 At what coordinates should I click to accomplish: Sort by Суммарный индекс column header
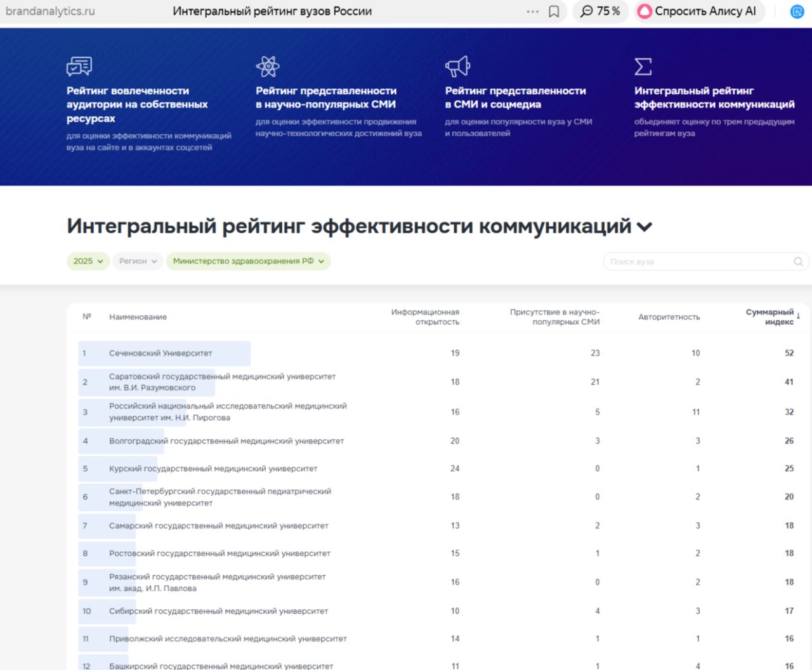click(771, 317)
